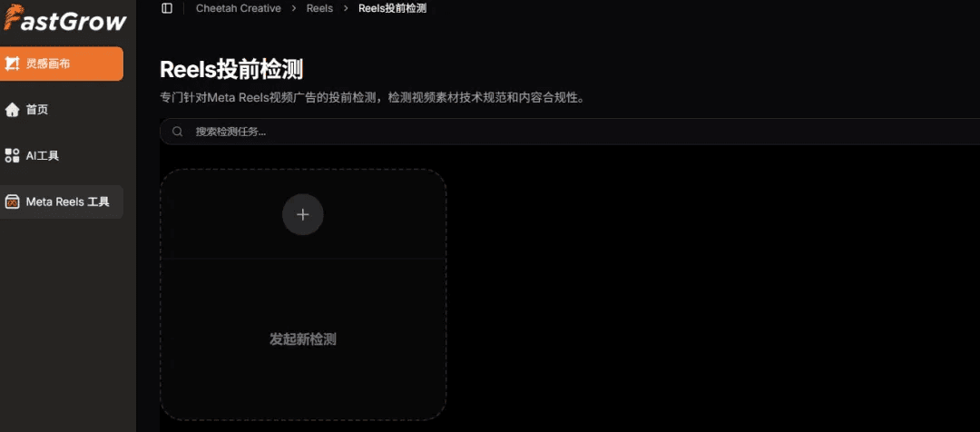The width and height of the screenshot is (980, 432).
Task: Click 发起新检测 card label
Action: [x=302, y=339]
